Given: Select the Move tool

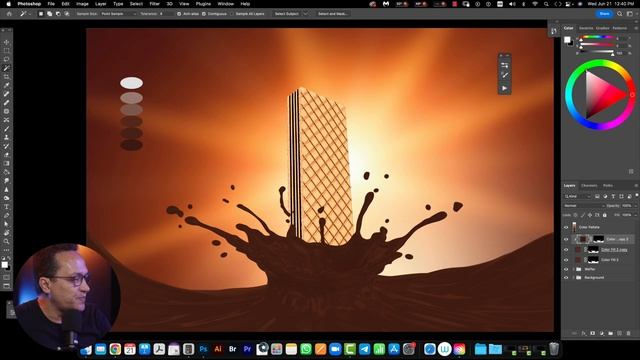Looking at the screenshot, I should tap(7, 42).
